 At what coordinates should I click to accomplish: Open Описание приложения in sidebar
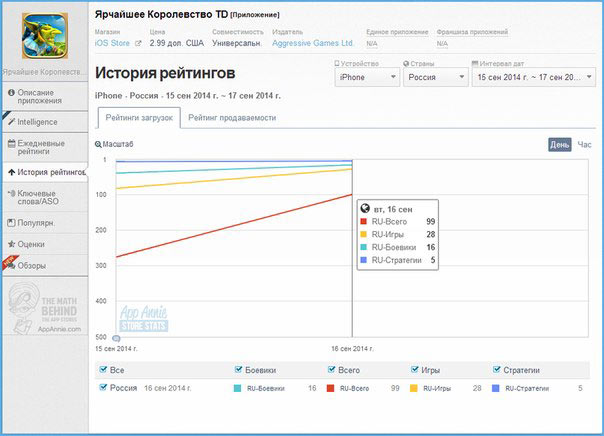pos(45,97)
